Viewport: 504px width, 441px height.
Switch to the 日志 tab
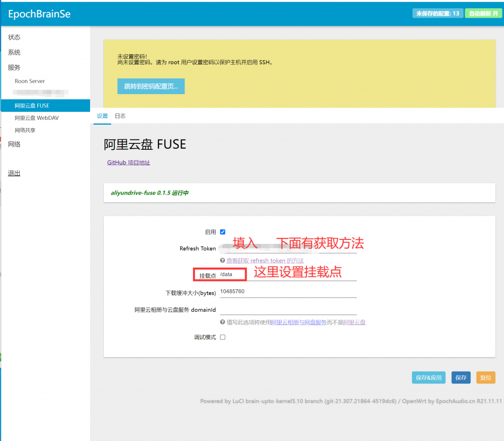(120, 116)
